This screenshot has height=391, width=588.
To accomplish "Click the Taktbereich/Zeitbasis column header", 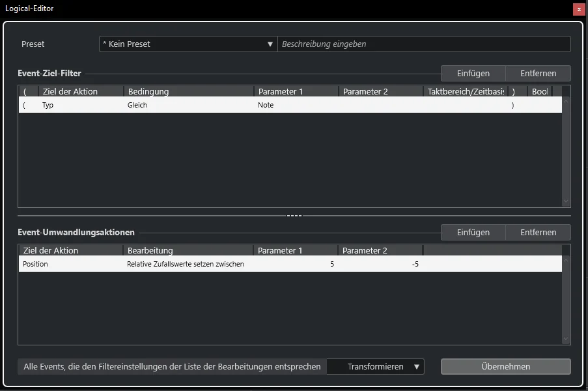I will tap(466, 91).
